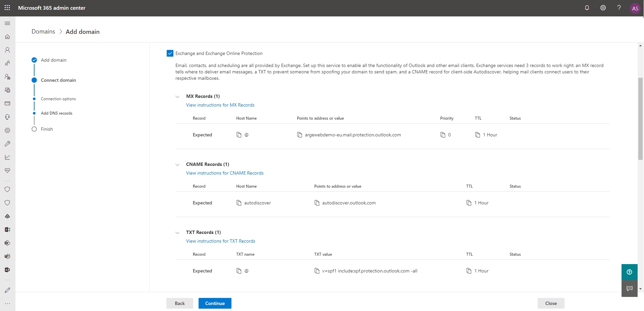Open Setup wrench sidebar icon
Viewport: 644px width, 311px height.
pyautogui.click(x=7, y=144)
